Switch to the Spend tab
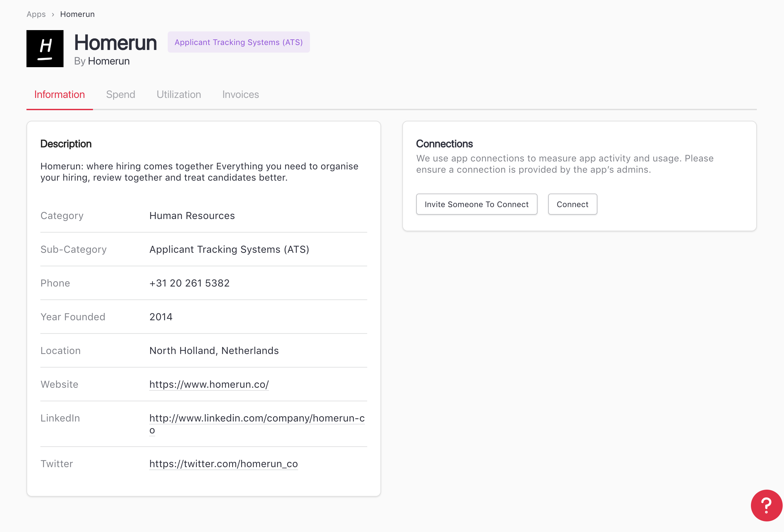Screen dimensions: 784x532 120,95
